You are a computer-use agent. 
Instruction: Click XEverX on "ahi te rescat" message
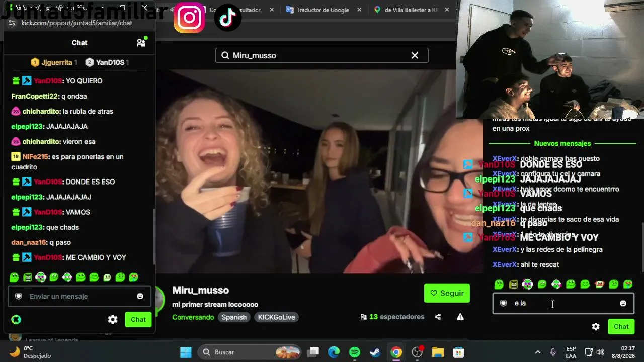(x=505, y=264)
